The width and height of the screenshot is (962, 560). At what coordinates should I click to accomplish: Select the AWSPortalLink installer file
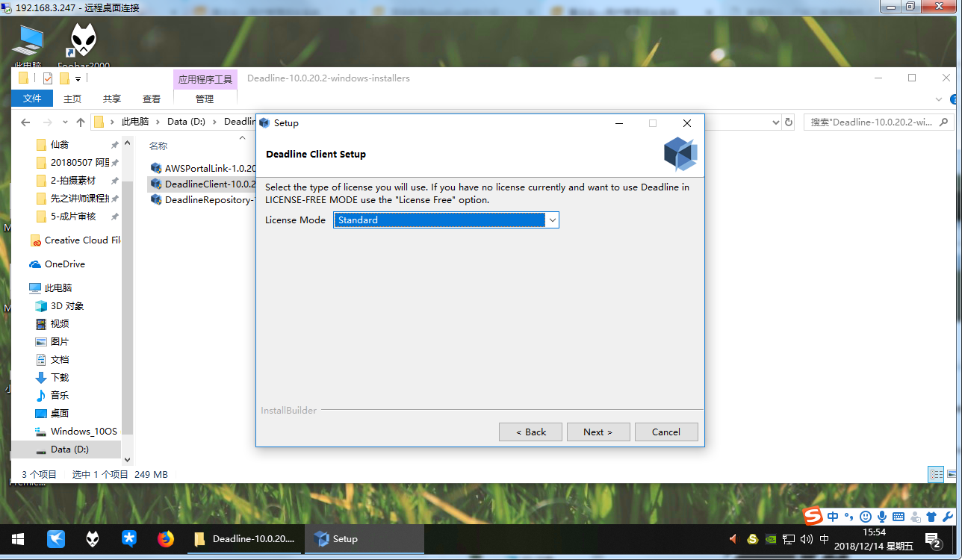[203, 168]
